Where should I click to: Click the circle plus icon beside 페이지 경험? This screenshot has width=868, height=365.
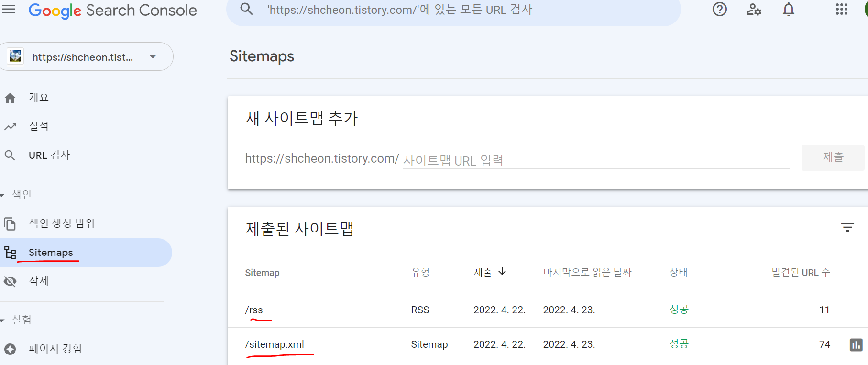click(10, 349)
